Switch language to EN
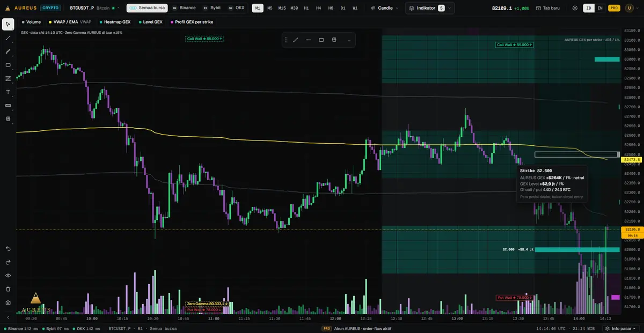Viewport: 644px width, 333px height. tap(600, 8)
